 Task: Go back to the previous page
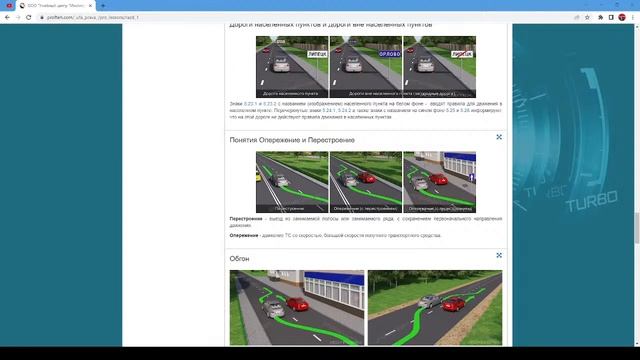(7, 18)
